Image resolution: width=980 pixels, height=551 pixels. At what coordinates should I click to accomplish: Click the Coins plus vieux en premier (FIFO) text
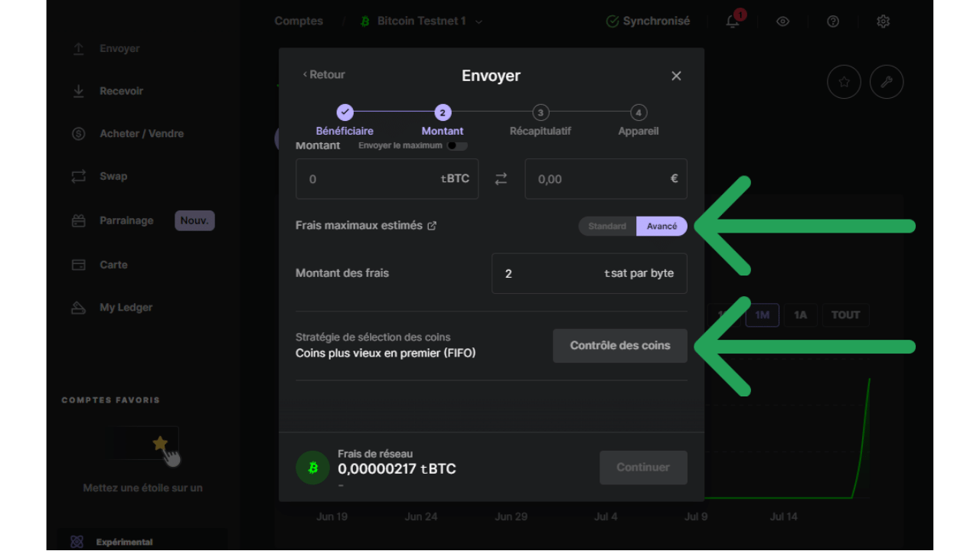[x=386, y=354]
